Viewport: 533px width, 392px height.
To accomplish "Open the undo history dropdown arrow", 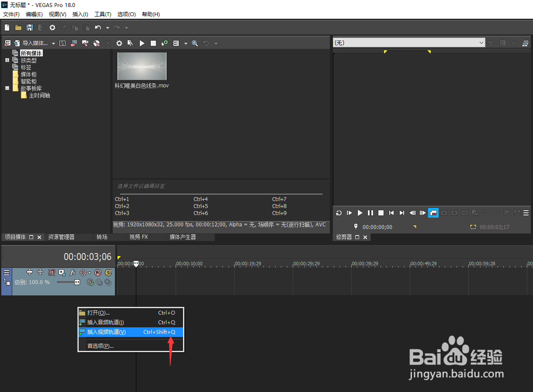I will [x=107, y=28].
